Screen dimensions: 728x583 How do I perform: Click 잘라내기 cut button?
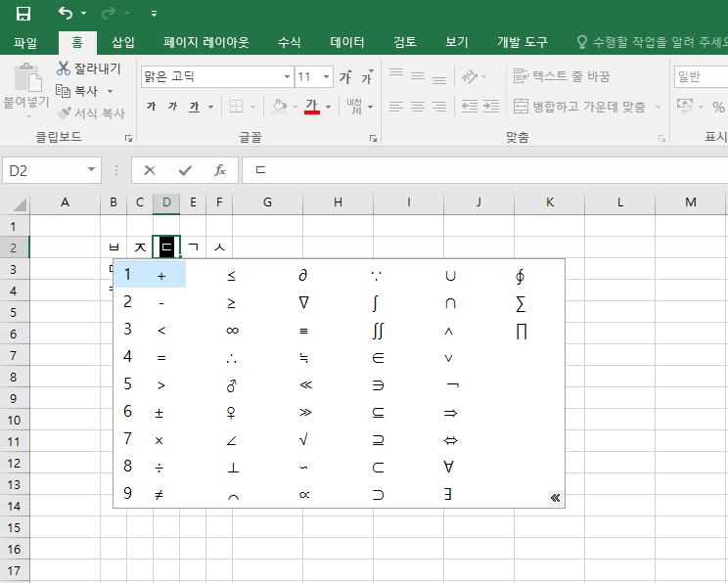click(89, 68)
